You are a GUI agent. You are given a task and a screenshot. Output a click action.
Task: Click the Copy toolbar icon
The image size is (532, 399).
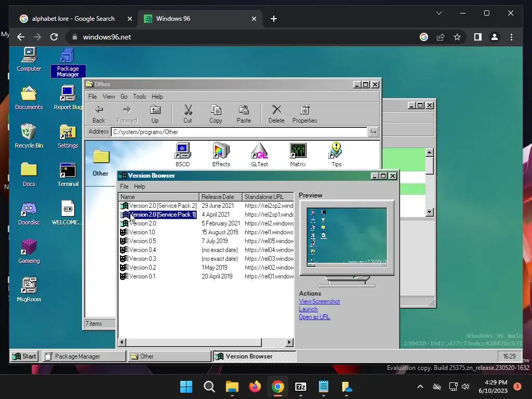(216, 114)
